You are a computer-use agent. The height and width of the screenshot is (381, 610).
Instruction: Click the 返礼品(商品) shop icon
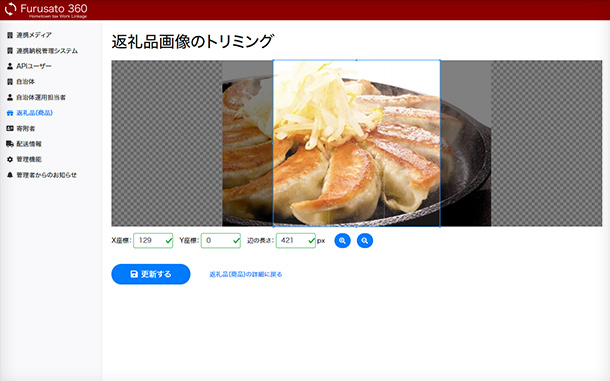coord(10,113)
